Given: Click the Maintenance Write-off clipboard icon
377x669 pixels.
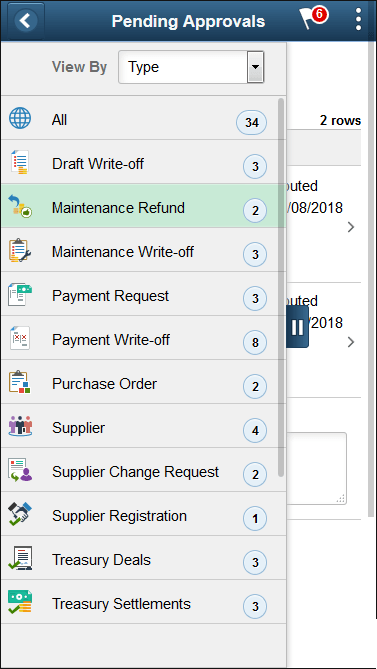Looking at the screenshot, I should point(20,250).
